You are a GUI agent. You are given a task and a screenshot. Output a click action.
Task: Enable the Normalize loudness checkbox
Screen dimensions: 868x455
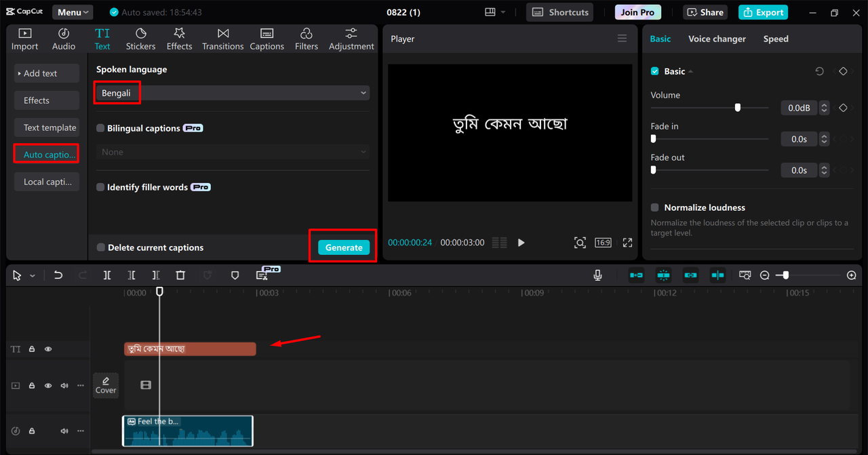pos(655,207)
